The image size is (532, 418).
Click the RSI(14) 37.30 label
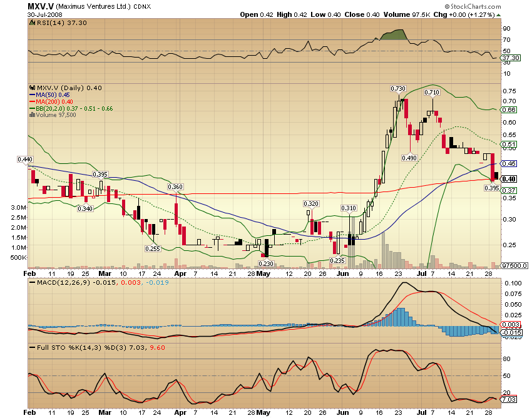pos(62,23)
